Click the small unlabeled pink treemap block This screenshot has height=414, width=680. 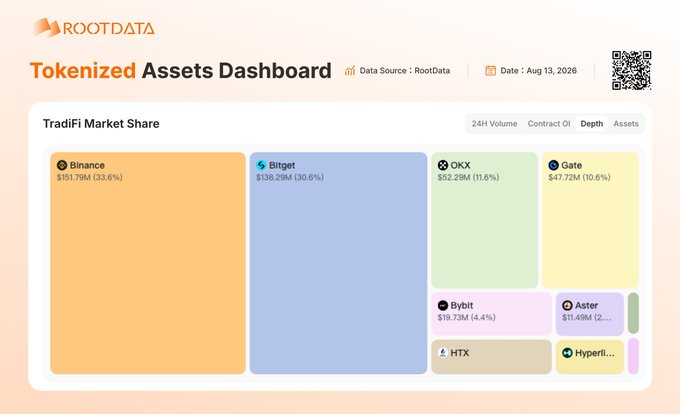633,356
